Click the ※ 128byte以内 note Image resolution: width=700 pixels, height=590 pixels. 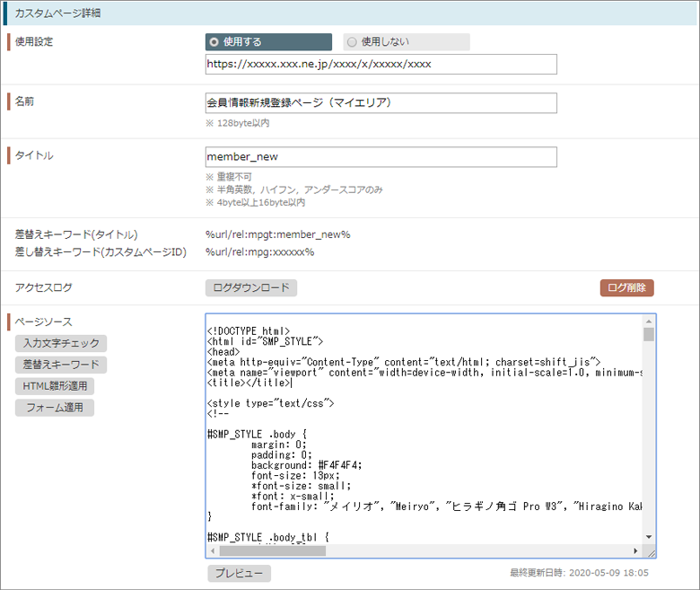(237, 123)
